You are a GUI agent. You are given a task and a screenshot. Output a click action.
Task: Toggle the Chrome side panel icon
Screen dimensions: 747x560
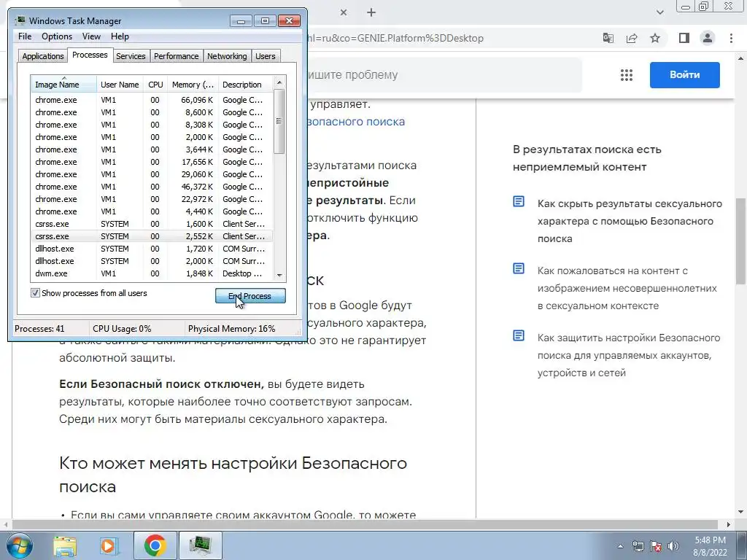[684, 38]
